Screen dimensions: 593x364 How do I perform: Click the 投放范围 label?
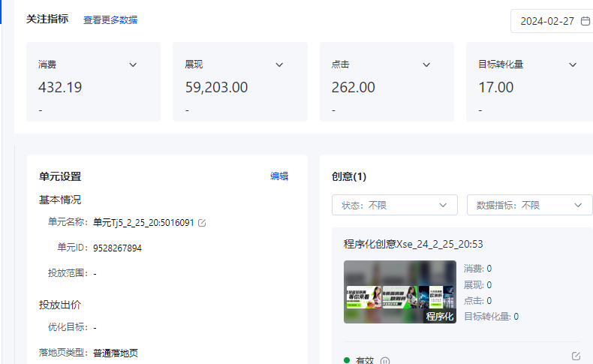pos(68,273)
